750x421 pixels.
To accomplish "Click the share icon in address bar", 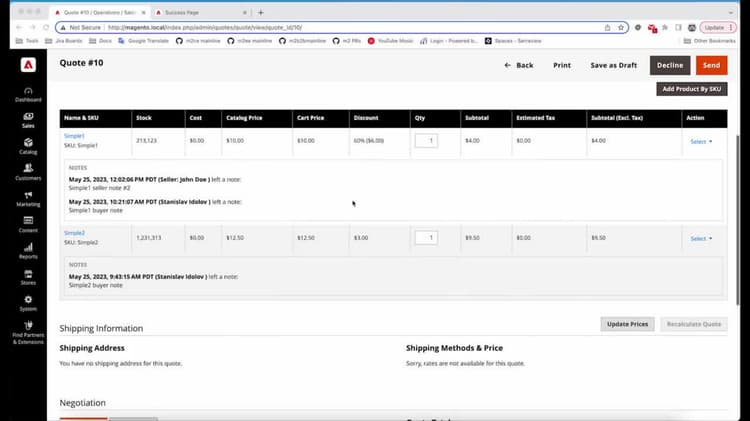I will tap(607, 27).
